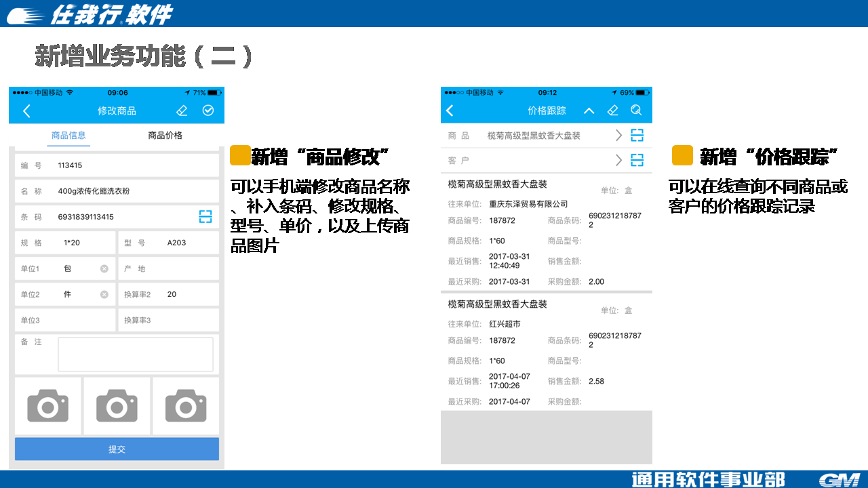The height and width of the screenshot is (488, 868).
Task: Clear the 单位2 field value
Action: click(x=104, y=294)
